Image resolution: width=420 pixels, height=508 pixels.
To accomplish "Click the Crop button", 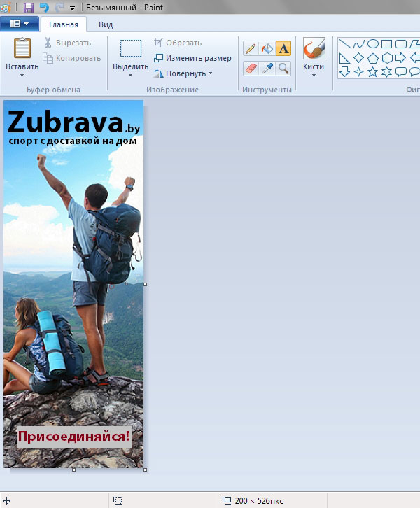I will [x=178, y=43].
